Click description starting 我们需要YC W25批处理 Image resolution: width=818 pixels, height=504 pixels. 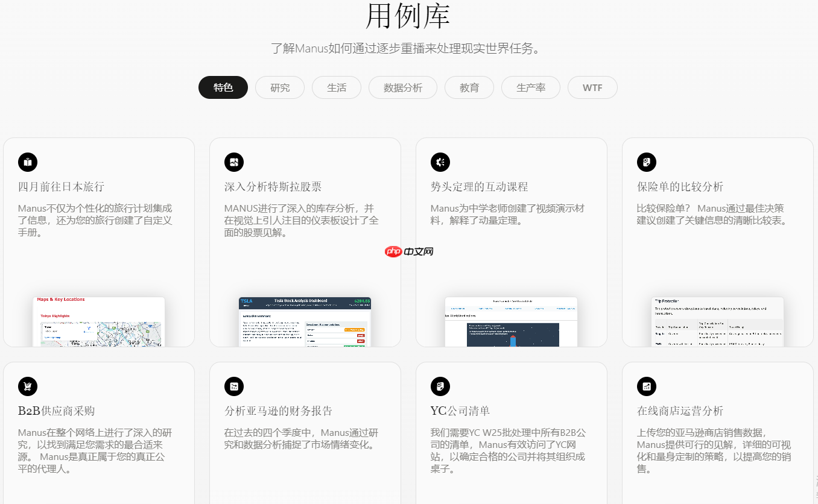coord(508,451)
